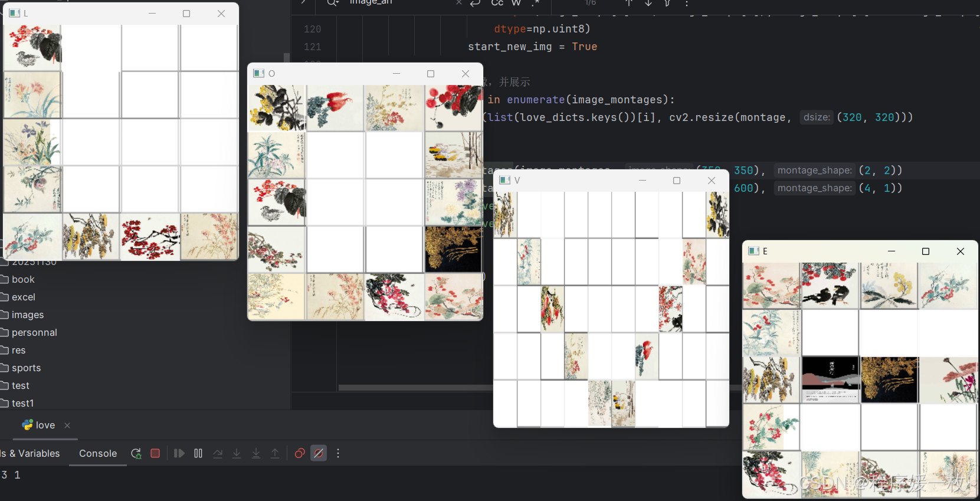
Task: Open more find bar options menu
Action: click(x=687, y=3)
